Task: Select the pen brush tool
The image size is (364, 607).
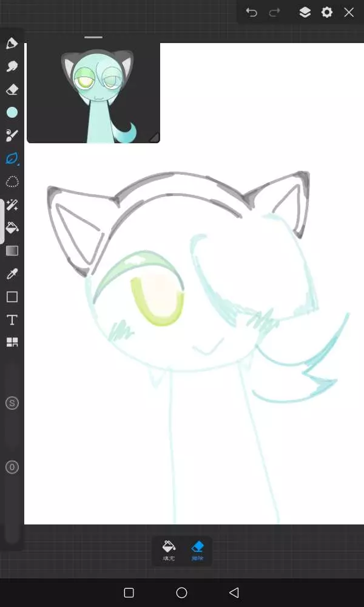Action: (x=12, y=43)
